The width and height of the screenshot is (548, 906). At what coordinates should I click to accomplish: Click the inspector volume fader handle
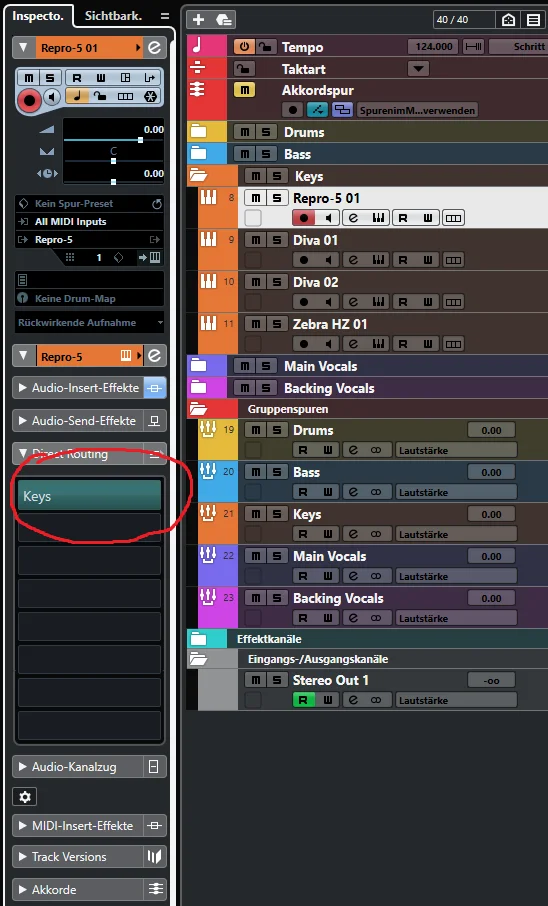(x=140, y=140)
